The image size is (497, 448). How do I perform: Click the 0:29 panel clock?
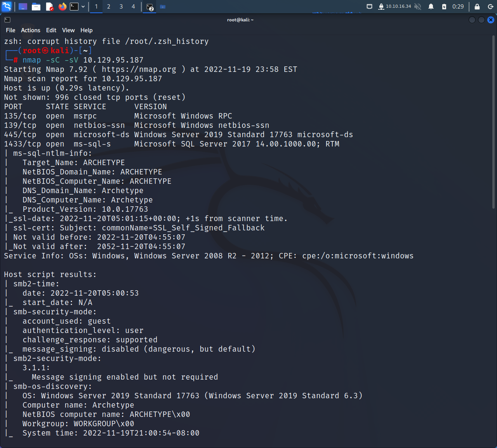(x=458, y=7)
